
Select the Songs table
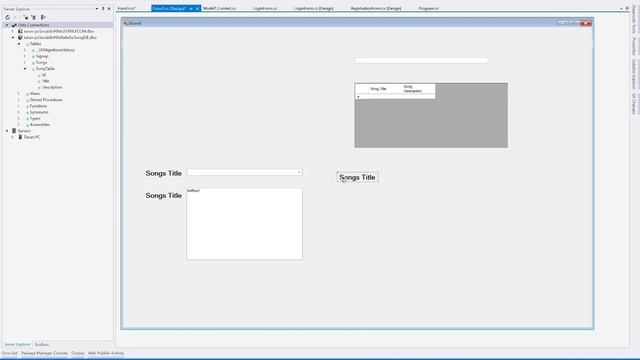(41, 62)
